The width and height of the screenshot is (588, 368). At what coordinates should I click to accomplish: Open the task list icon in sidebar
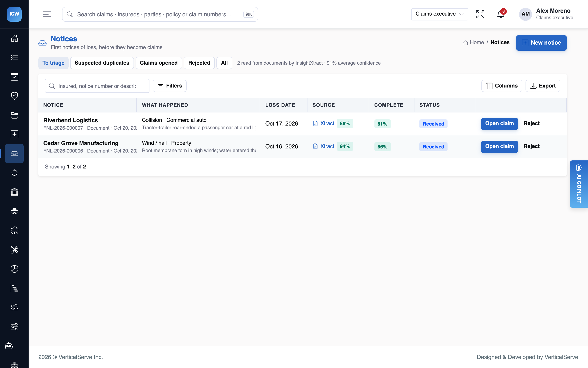coord(14,57)
